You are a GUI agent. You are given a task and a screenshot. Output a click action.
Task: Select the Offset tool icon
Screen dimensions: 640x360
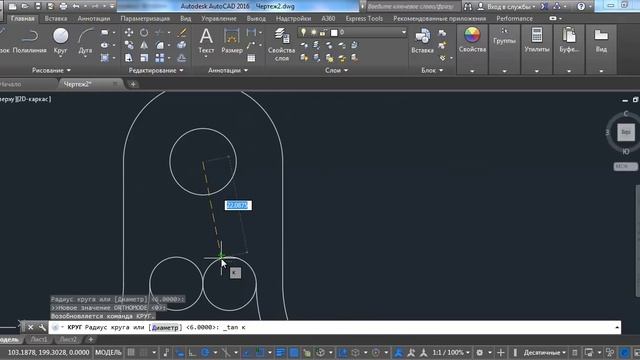[x=182, y=58]
